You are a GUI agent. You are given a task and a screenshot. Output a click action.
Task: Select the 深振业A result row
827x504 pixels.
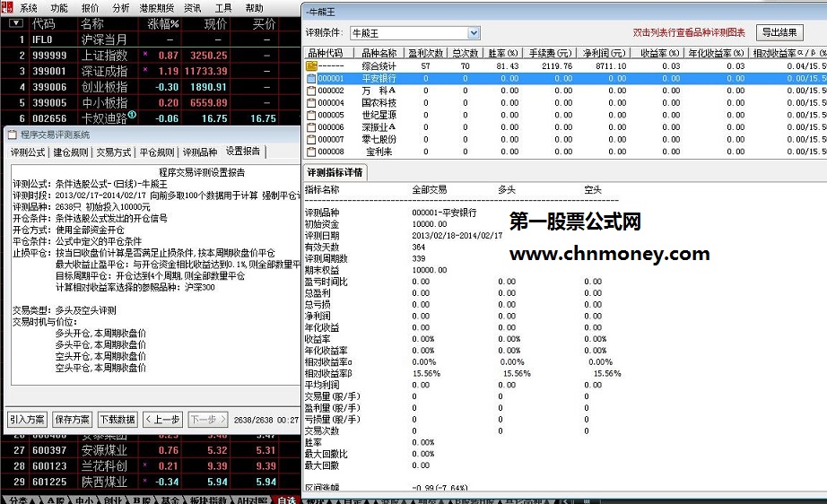[x=565, y=127]
